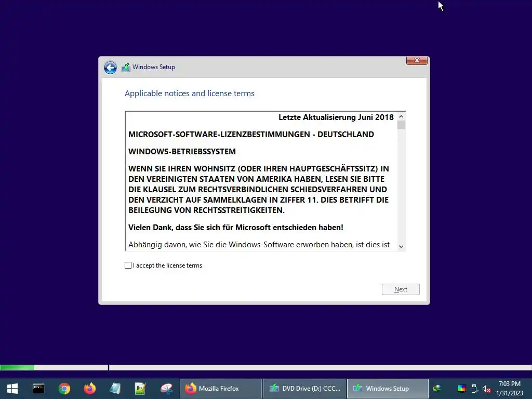Click the Windows Setup title bar icon

(126, 67)
